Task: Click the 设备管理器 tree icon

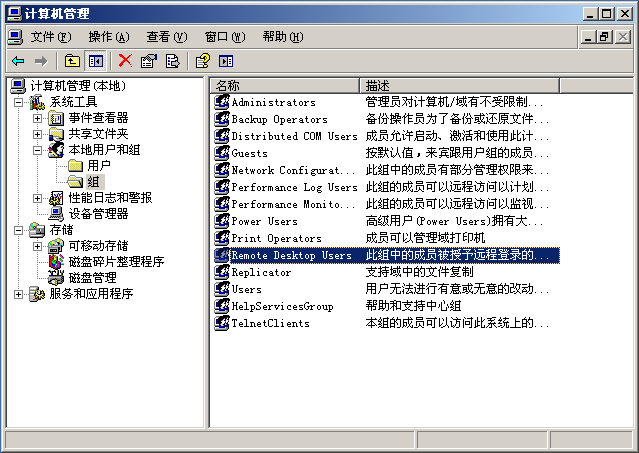Action: pos(56,214)
